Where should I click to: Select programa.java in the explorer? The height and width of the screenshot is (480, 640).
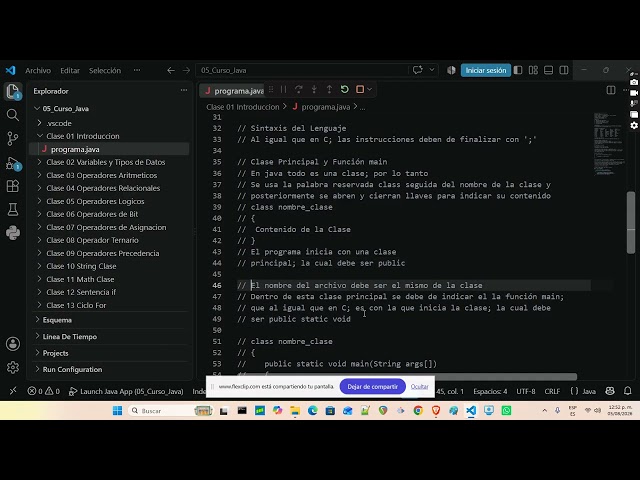109,149
